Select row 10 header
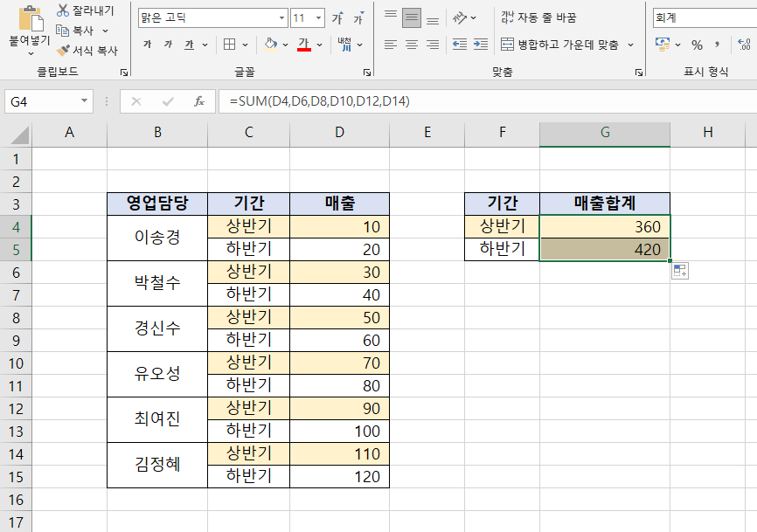 tap(16, 363)
